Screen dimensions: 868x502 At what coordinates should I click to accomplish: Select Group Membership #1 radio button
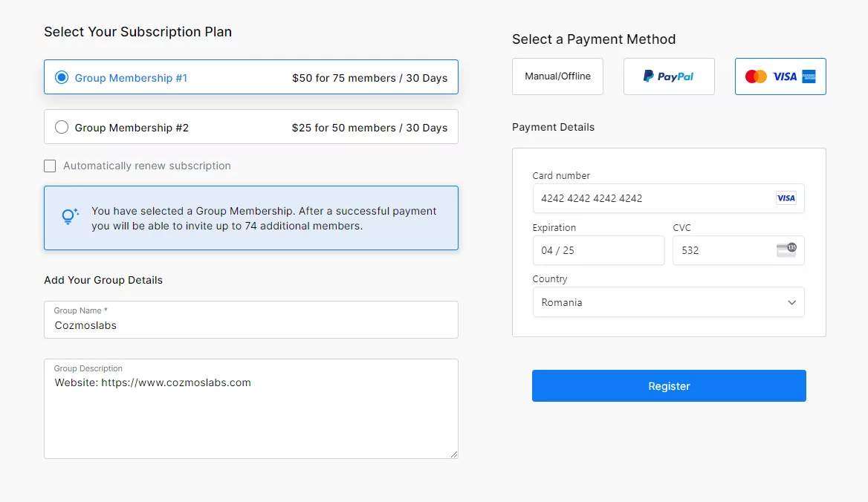point(62,77)
